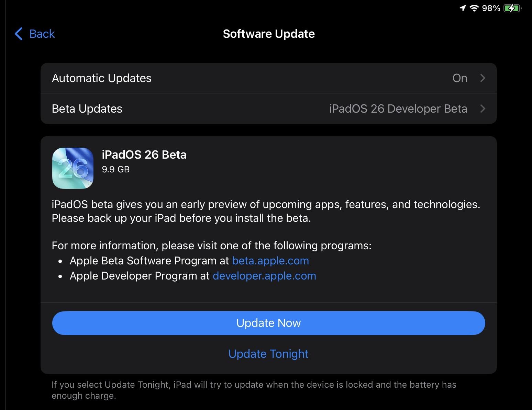Expand Automatic Updates chevron
The height and width of the screenshot is (410, 532).
[483, 78]
